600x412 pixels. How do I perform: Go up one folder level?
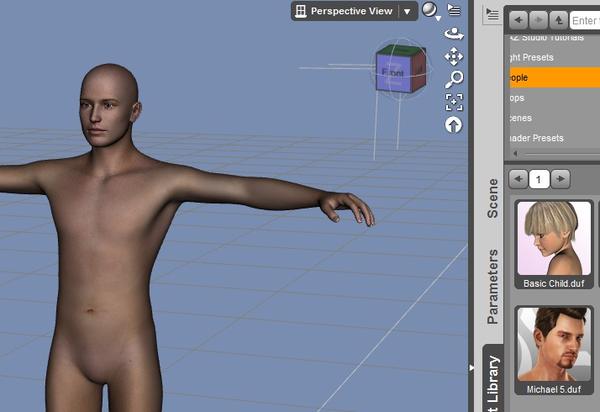tap(559, 20)
